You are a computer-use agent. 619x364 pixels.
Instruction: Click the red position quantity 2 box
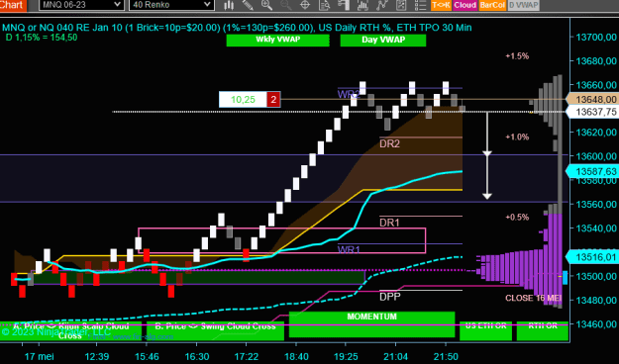click(273, 99)
